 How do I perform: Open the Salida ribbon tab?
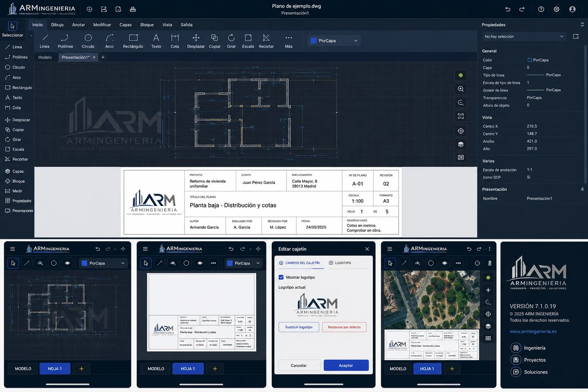tap(186, 25)
